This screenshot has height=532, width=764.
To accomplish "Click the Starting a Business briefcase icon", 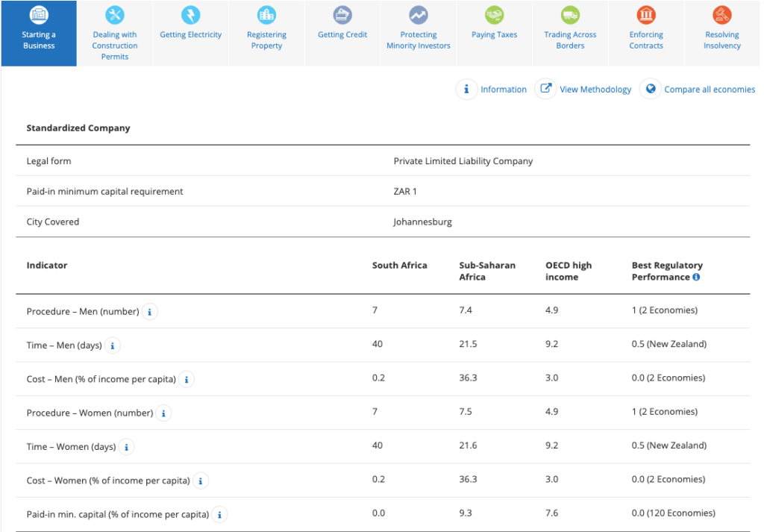I will point(39,14).
